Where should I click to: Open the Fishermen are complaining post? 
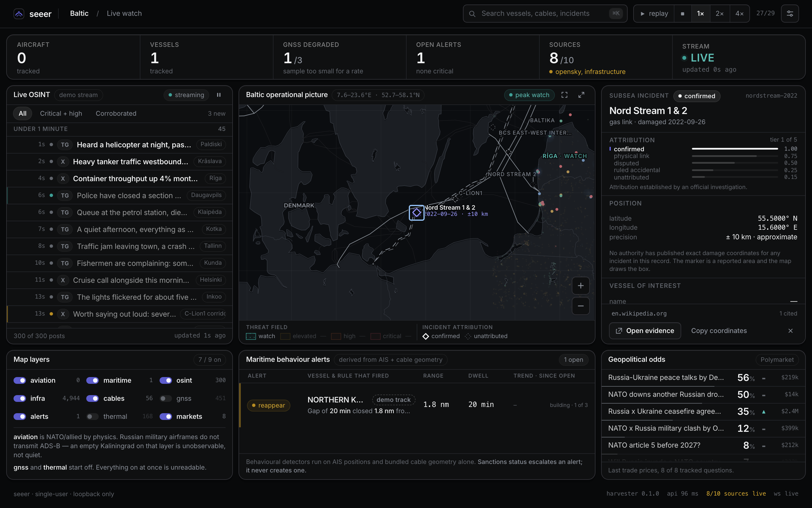120,263
